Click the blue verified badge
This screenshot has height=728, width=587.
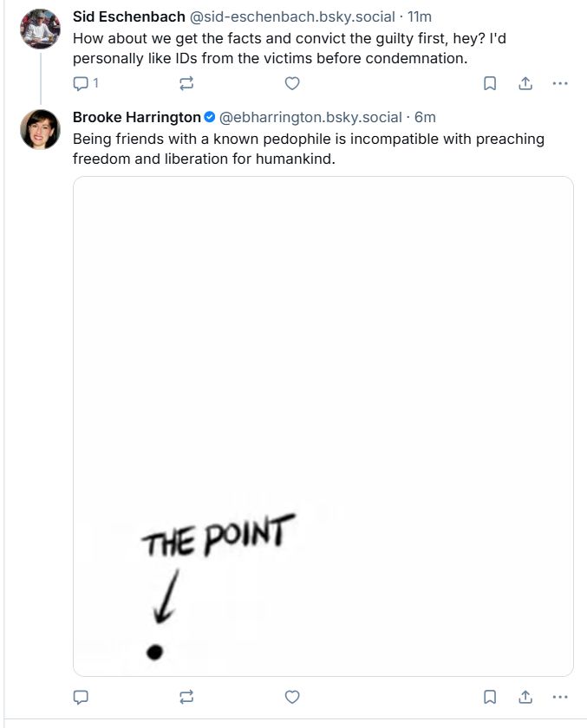[x=210, y=117]
